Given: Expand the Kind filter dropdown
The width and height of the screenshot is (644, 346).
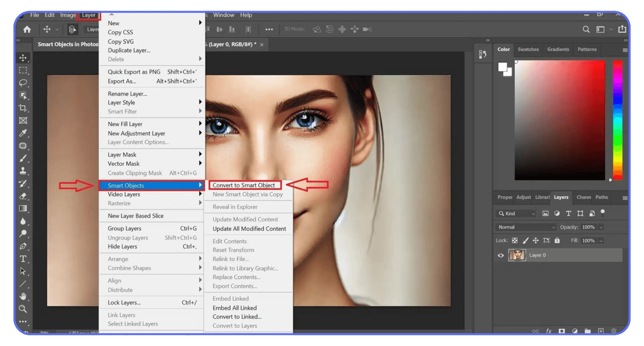Looking at the screenshot, I should [x=533, y=214].
